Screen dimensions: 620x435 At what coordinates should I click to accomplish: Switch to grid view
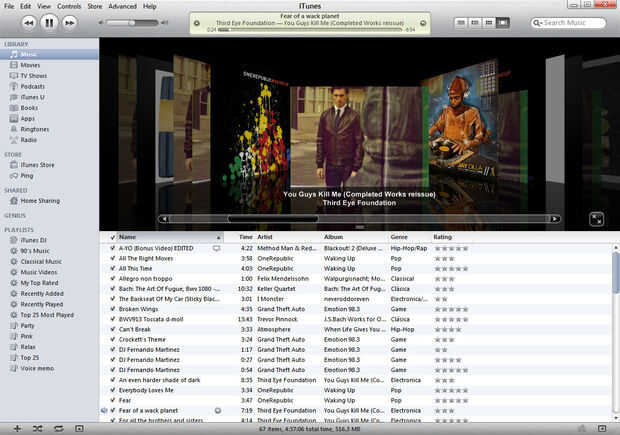(x=489, y=23)
